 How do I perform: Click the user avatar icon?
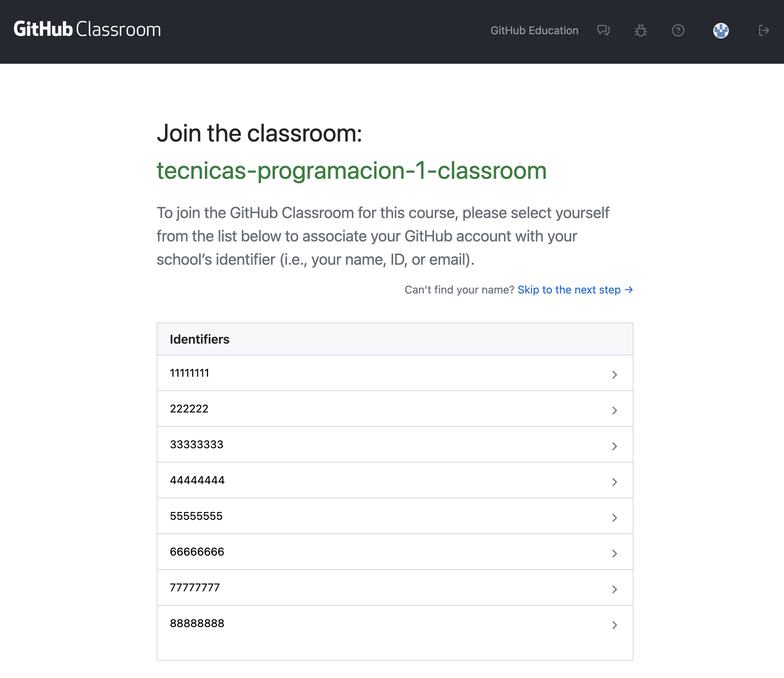pos(721,30)
